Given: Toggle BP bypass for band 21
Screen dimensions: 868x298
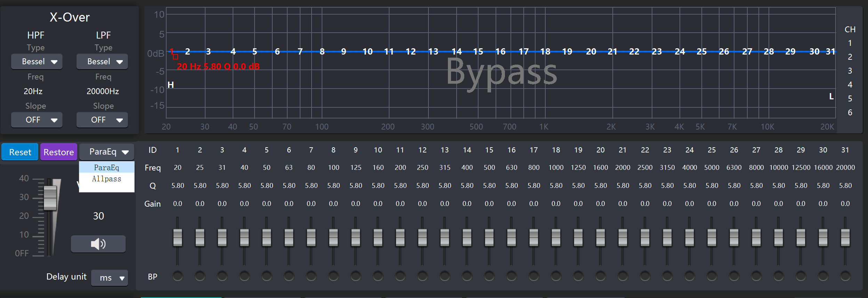Looking at the screenshot, I should (x=622, y=276).
